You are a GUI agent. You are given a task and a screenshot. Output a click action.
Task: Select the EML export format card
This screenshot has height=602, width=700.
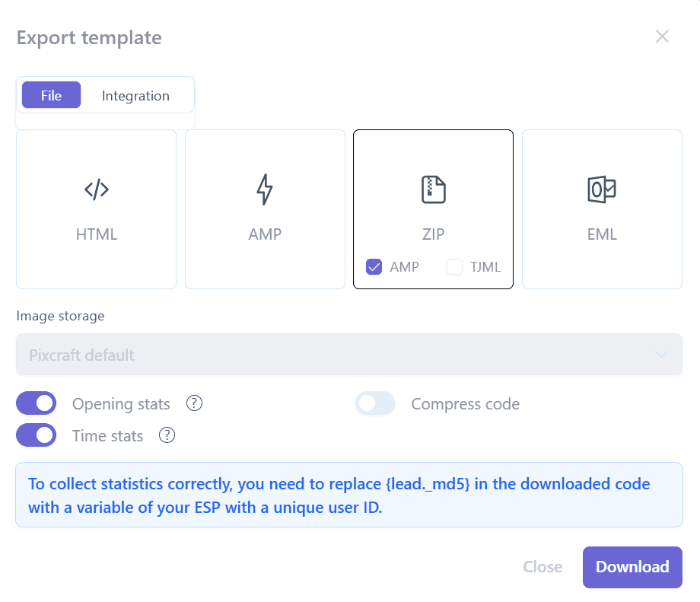coord(602,209)
